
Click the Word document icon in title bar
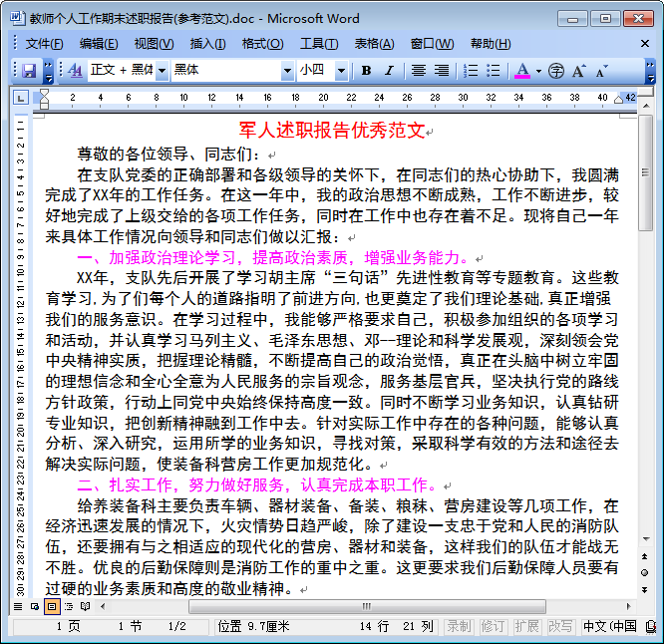pos(17,18)
